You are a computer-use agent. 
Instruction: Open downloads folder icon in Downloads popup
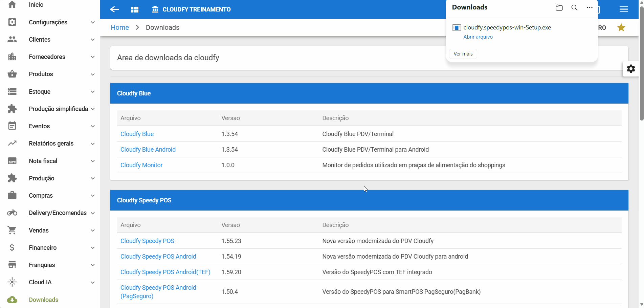pos(559,7)
